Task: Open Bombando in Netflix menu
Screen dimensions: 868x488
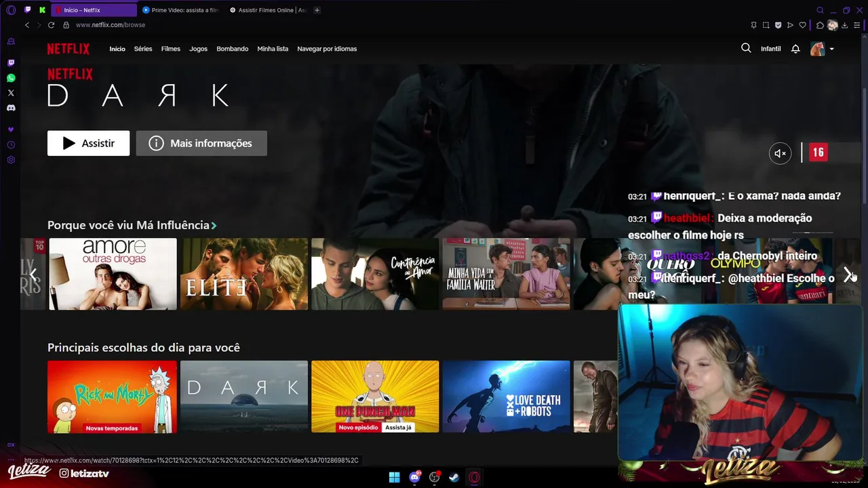Action: click(x=233, y=49)
